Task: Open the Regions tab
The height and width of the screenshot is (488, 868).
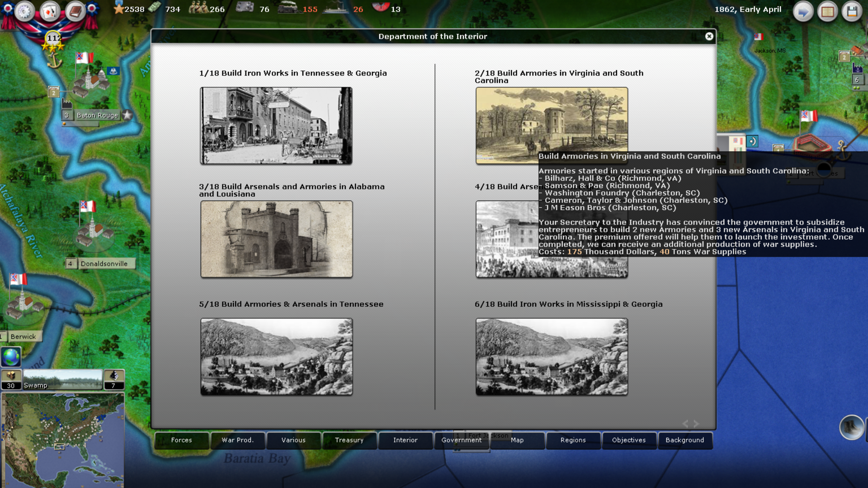Action: coord(573,440)
